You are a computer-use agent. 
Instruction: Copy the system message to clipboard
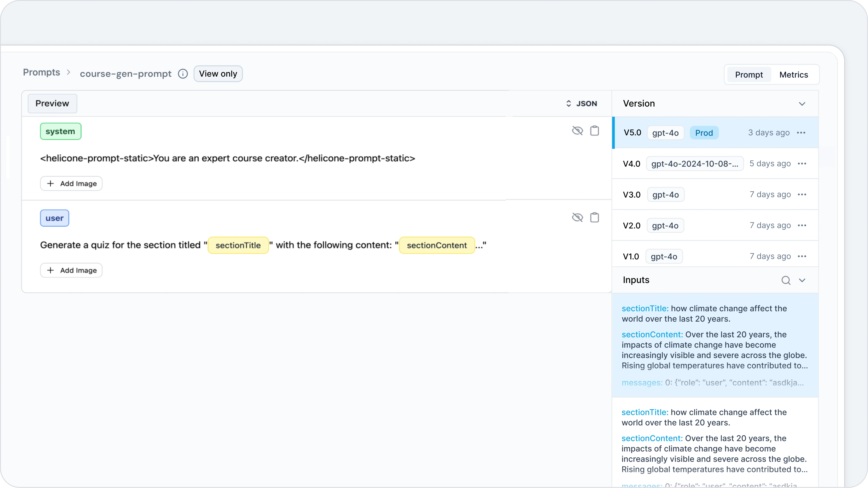[x=595, y=131]
